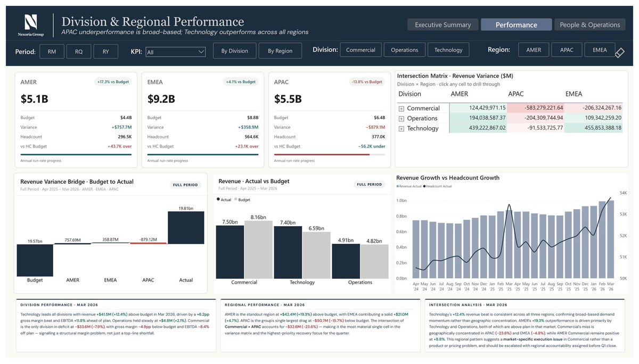
Task: Toggle the Technology division filter button
Action: [x=448, y=50]
